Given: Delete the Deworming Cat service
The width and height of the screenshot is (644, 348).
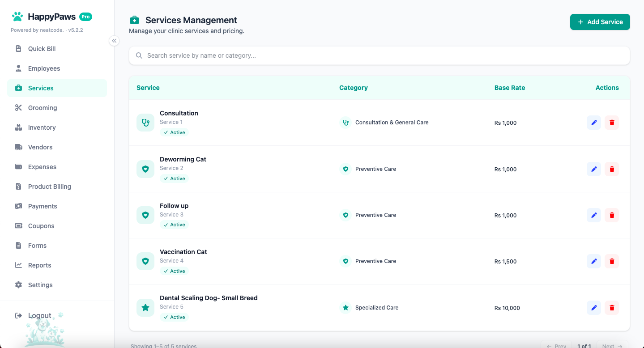Looking at the screenshot, I should point(612,169).
